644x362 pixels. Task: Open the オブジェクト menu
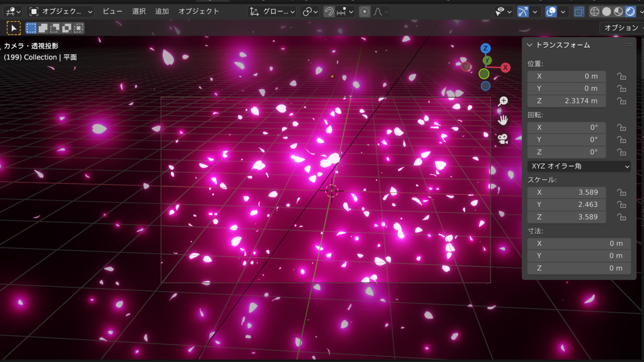[x=199, y=11]
